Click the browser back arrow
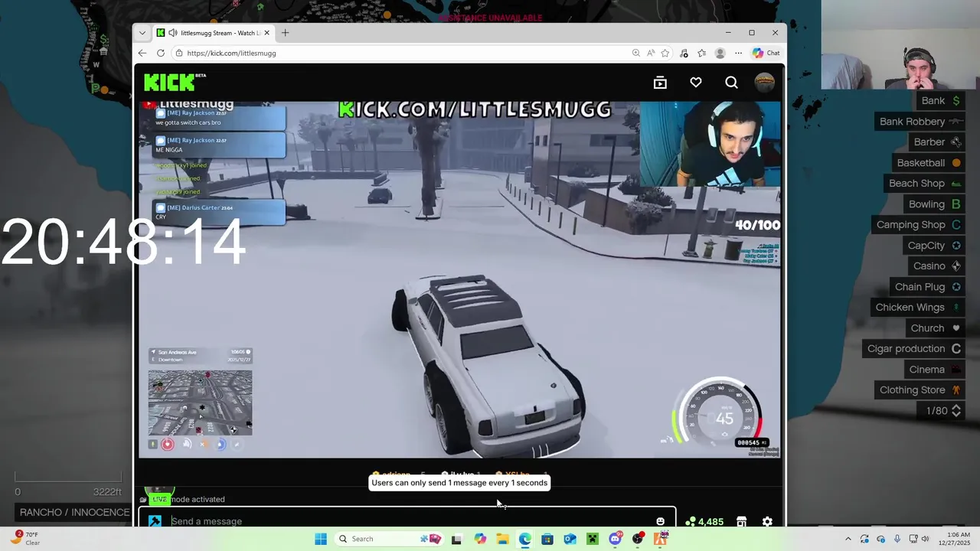This screenshot has width=980, height=551. click(142, 53)
